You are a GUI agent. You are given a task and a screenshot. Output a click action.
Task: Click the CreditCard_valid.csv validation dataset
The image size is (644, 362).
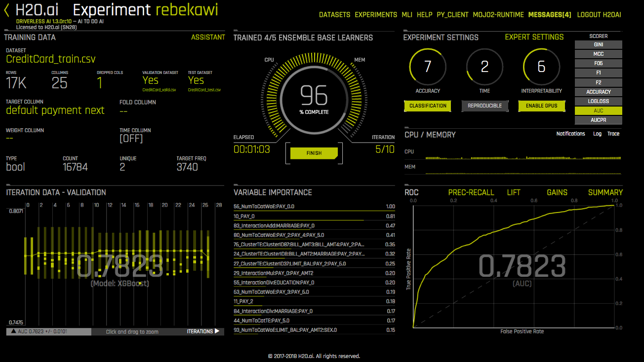(x=159, y=90)
